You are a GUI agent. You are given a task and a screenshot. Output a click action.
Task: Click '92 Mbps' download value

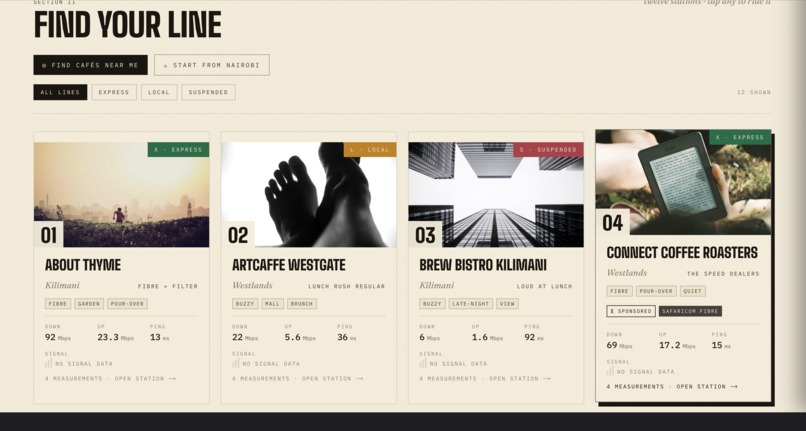click(58, 337)
